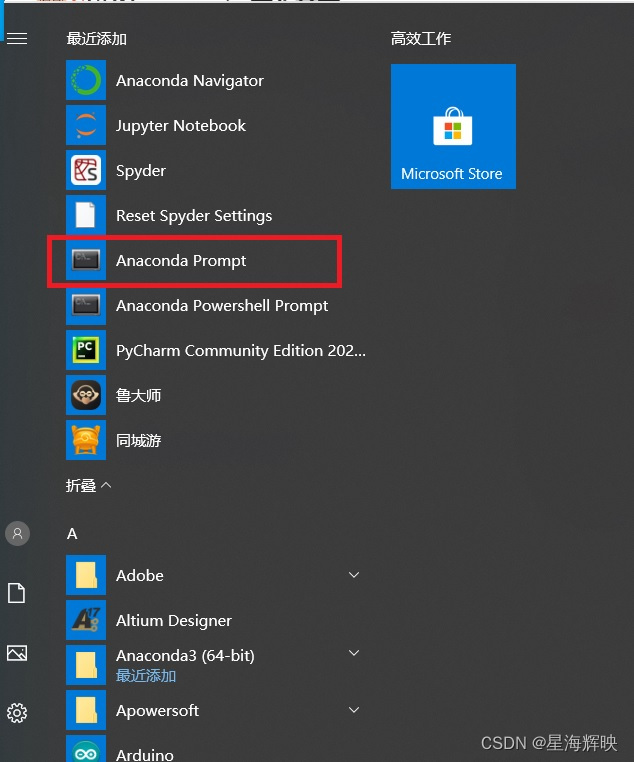Launch Jupyter Notebook by its label

click(x=181, y=126)
